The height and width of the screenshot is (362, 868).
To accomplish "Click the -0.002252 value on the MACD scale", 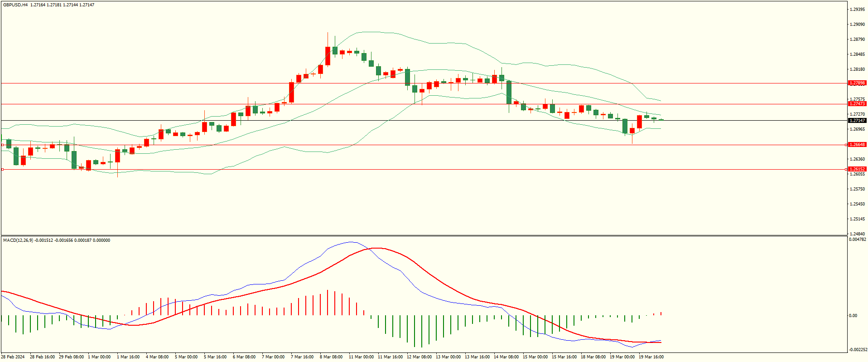I will click(x=857, y=350).
